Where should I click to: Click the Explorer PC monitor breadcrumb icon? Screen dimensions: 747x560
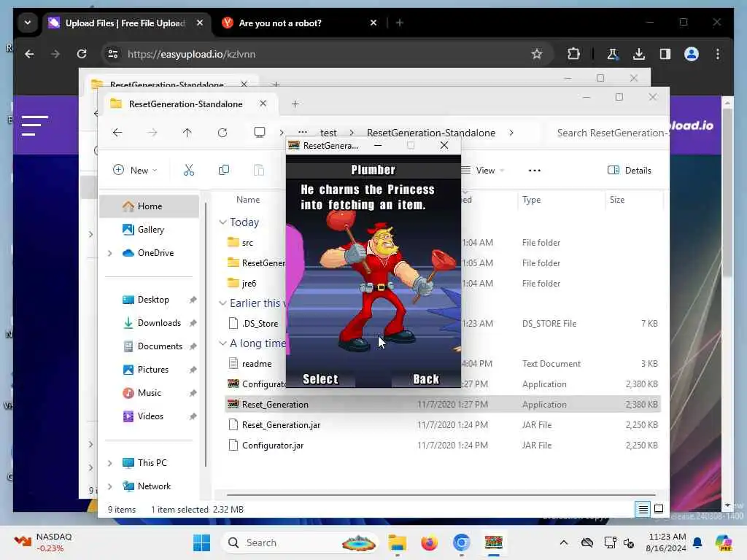coord(260,133)
